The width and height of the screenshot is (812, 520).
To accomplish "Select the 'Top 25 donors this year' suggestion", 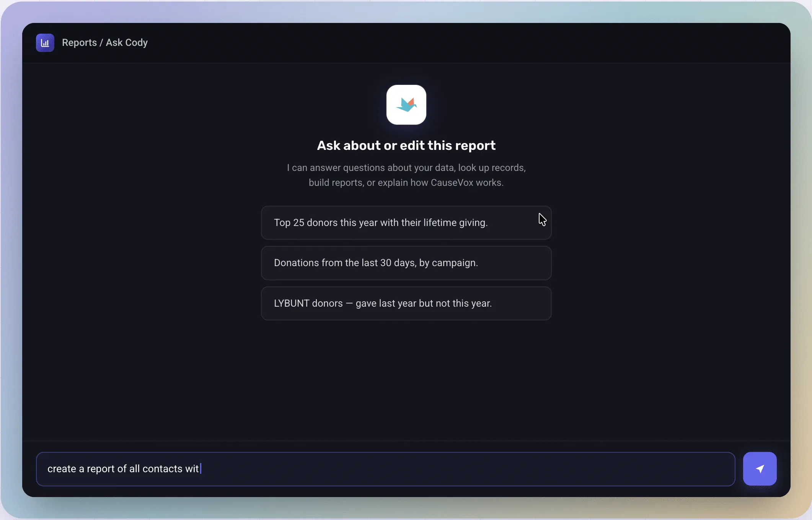I will [406, 223].
